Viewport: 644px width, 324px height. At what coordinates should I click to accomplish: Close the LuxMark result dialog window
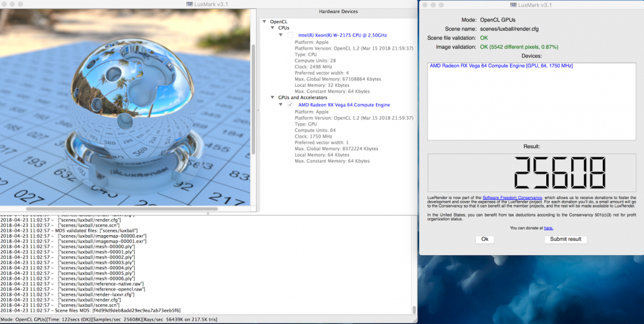pyautogui.click(x=425, y=5)
